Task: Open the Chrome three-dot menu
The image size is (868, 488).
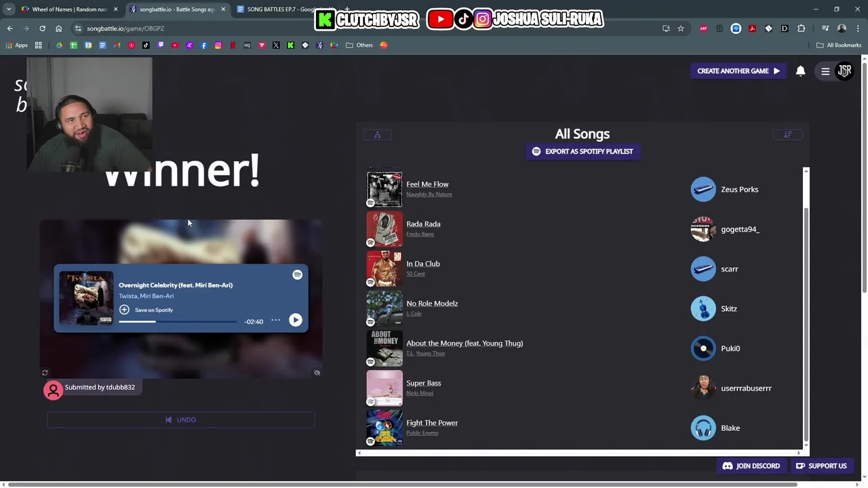Action: click(x=857, y=28)
